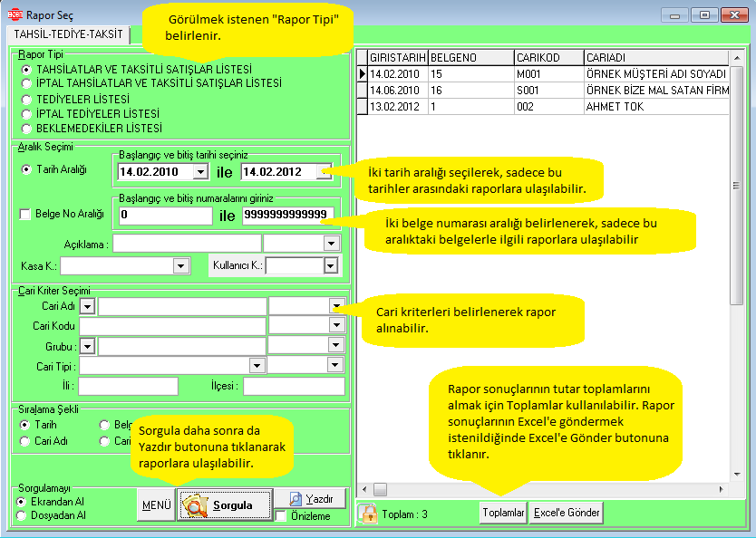This screenshot has height=538, width=756.
Task: Open small dropdown next to Grubu label
Action: tap(87, 346)
